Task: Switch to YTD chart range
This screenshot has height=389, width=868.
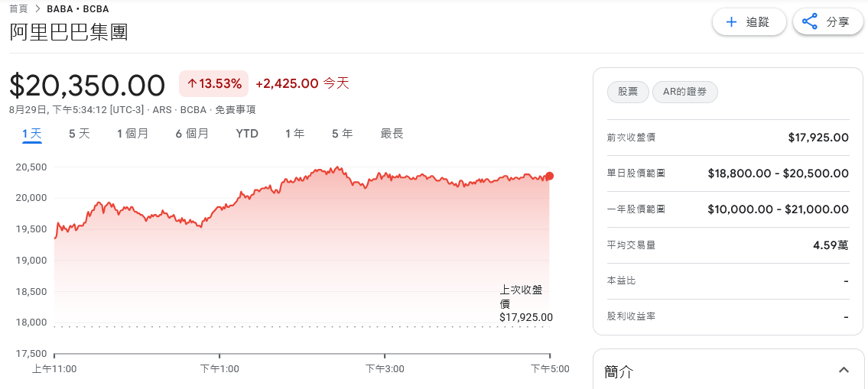Action: [x=247, y=134]
